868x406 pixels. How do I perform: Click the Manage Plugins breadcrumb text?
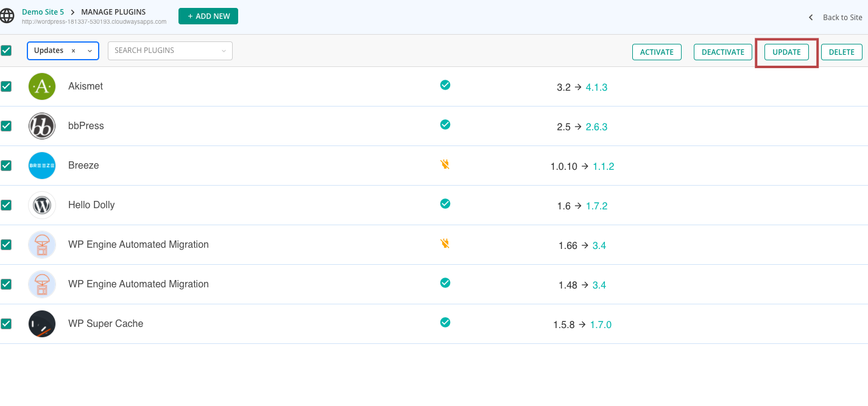113,12
